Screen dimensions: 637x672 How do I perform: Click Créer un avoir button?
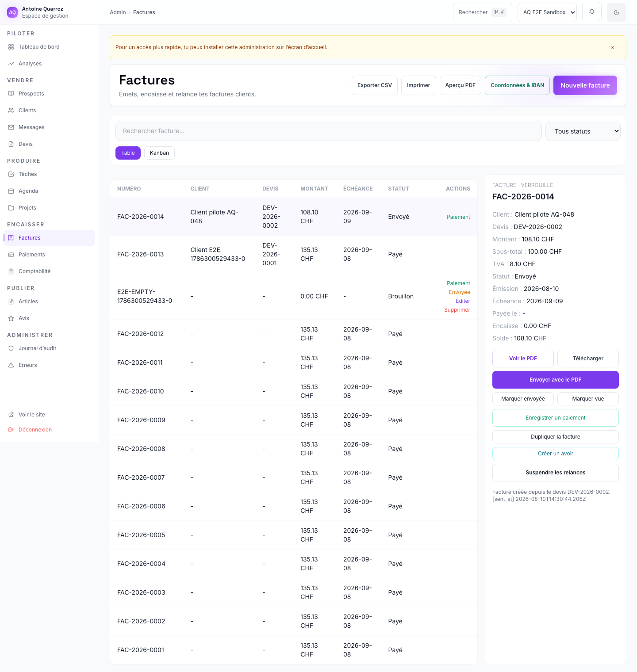[556, 454]
